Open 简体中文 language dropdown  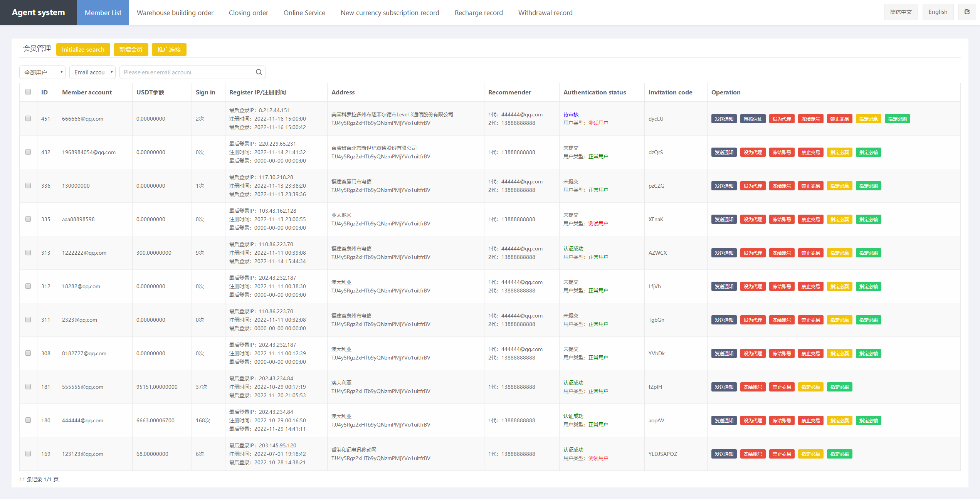(900, 12)
